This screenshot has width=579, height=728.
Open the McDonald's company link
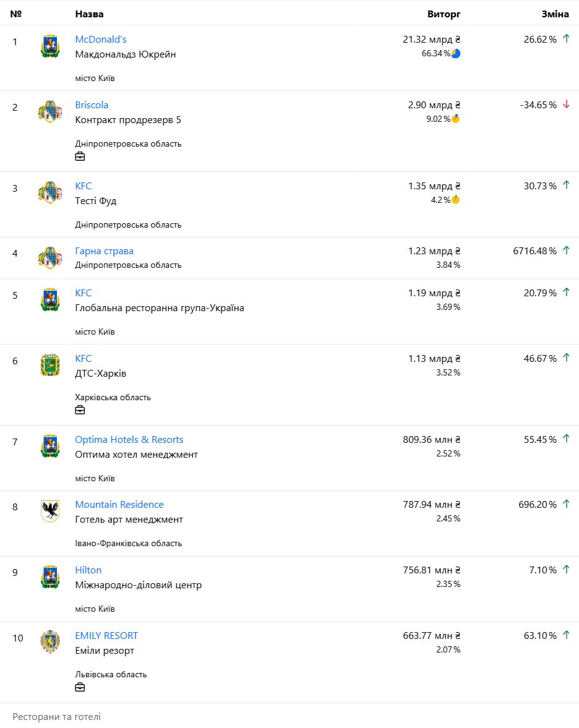click(101, 40)
